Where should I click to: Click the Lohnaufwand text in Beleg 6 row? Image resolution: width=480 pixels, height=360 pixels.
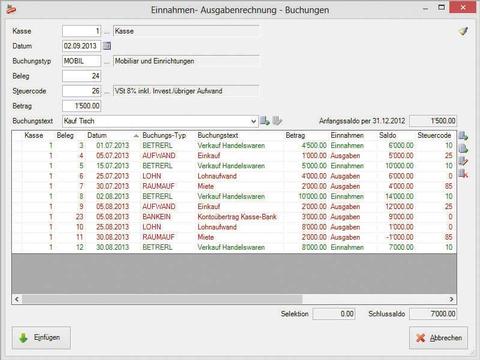[217, 176]
